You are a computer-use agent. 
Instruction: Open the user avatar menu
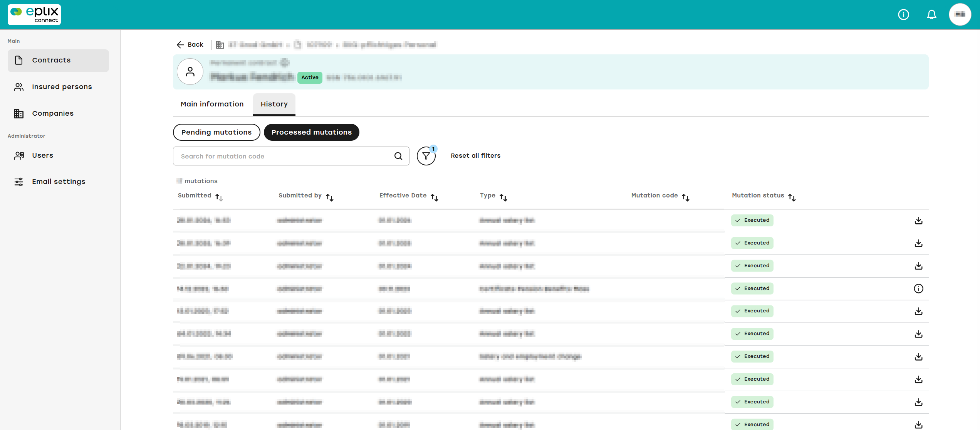tap(960, 15)
